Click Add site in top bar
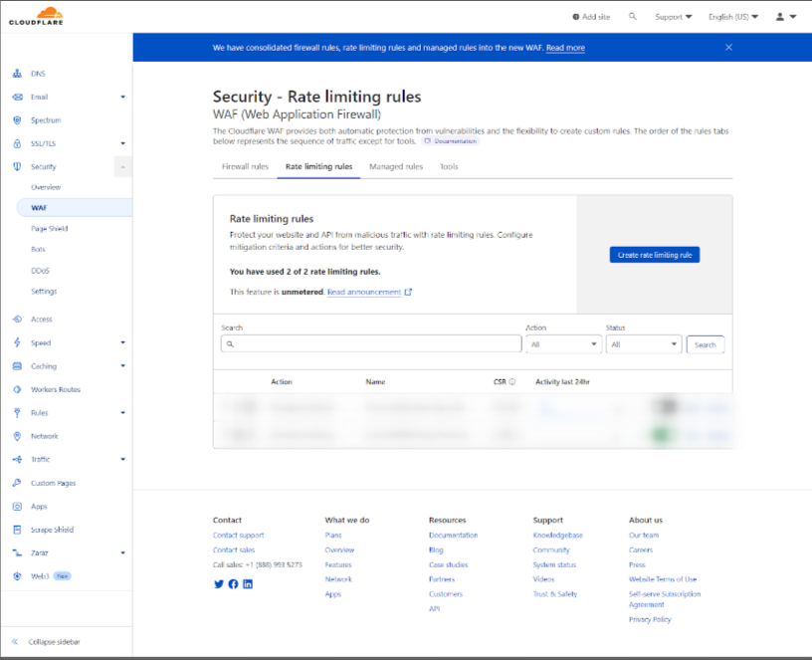This screenshot has height=660, width=812. [591, 17]
